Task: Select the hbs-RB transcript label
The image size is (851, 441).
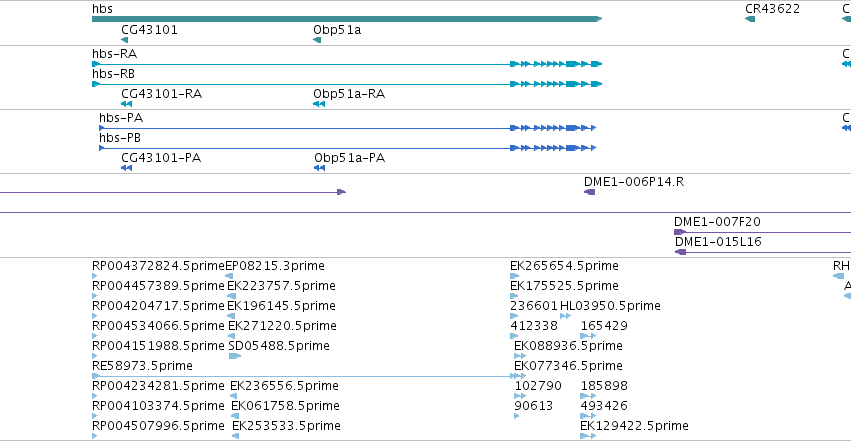Action: (113, 74)
